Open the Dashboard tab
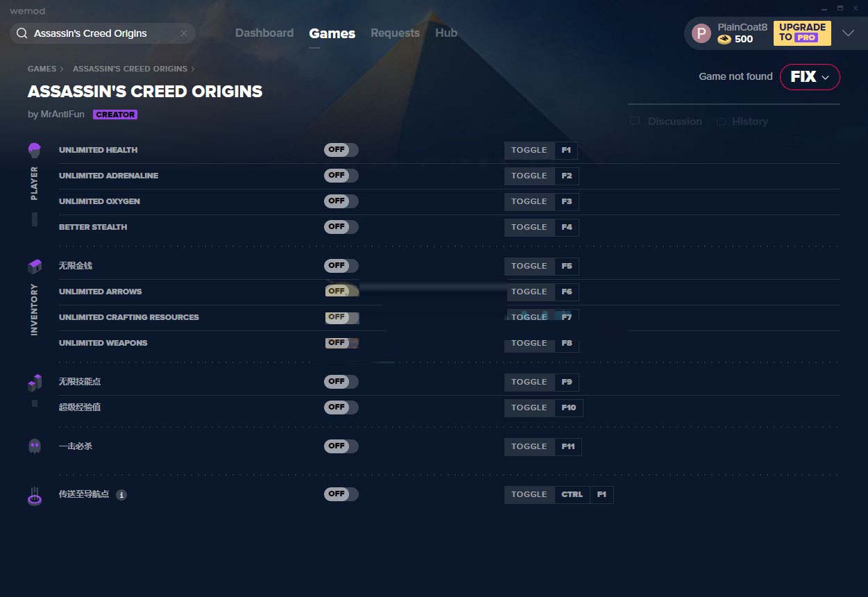This screenshot has height=597, width=868. click(264, 33)
